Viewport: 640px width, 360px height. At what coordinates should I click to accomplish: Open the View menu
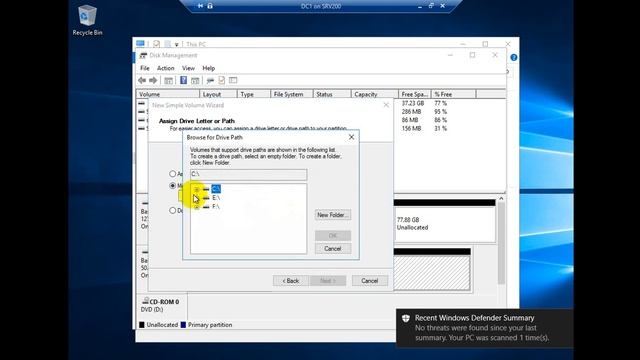[188, 68]
